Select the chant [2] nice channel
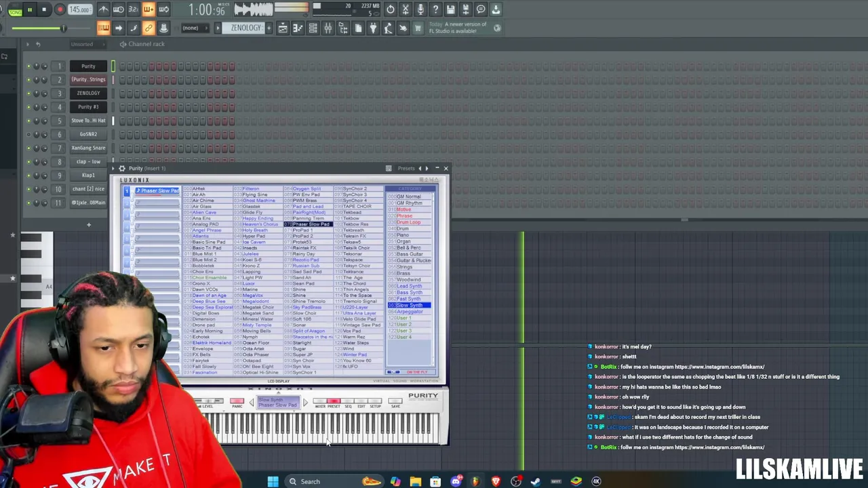The image size is (868, 488). pos(88,189)
